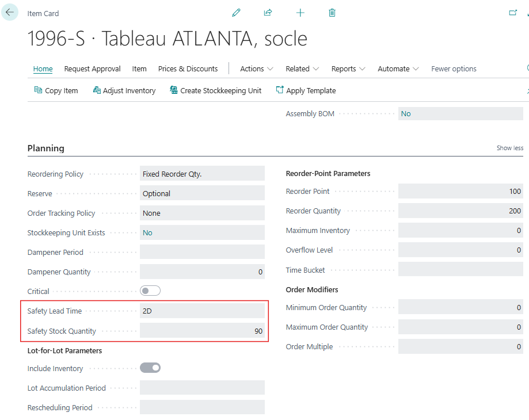Expand the Automate dropdown
Image resolution: width=529 pixels, height=420 pixels.
(x=398, y=69)
